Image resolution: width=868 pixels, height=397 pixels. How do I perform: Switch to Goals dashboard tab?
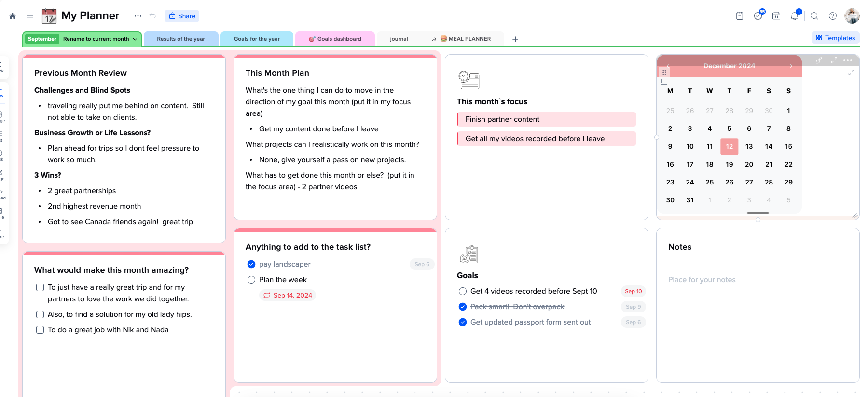coord(335,39)
